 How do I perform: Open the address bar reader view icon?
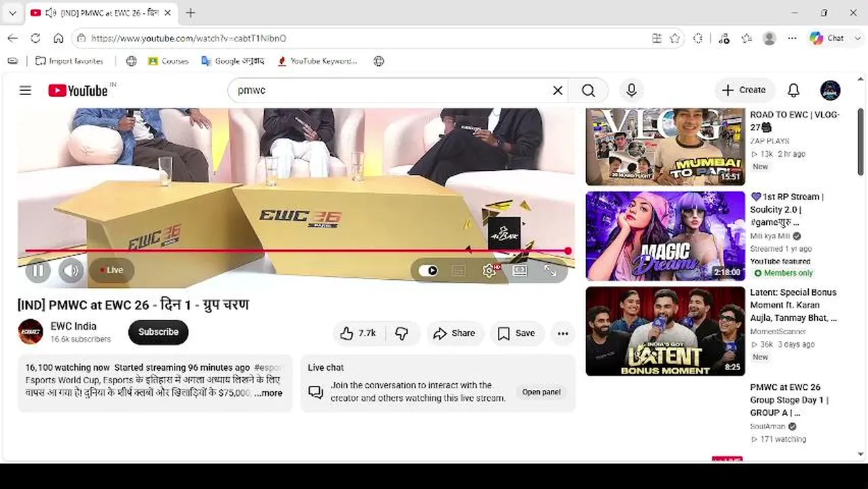coord(657,39)
